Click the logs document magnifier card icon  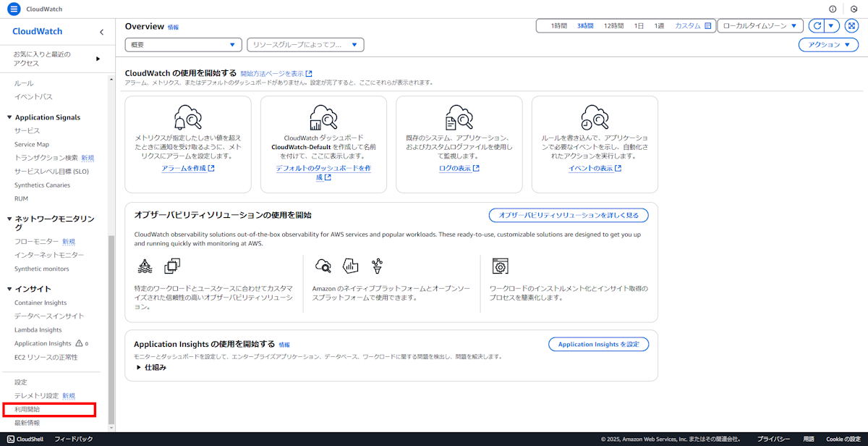[459, 118]
